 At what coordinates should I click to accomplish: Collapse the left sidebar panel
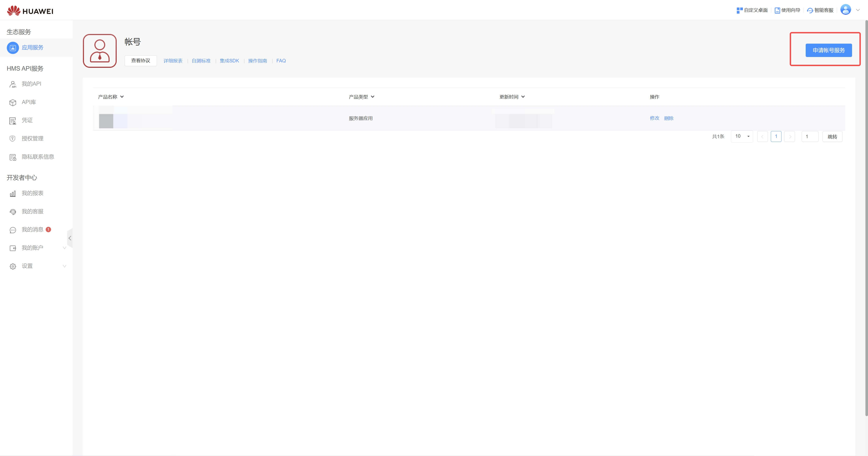coord(70,238)
